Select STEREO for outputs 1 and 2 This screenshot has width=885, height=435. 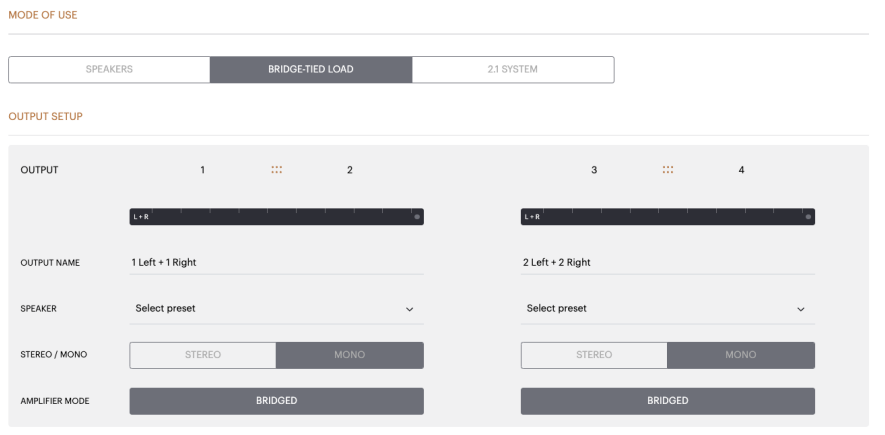[x=203, y=355]
